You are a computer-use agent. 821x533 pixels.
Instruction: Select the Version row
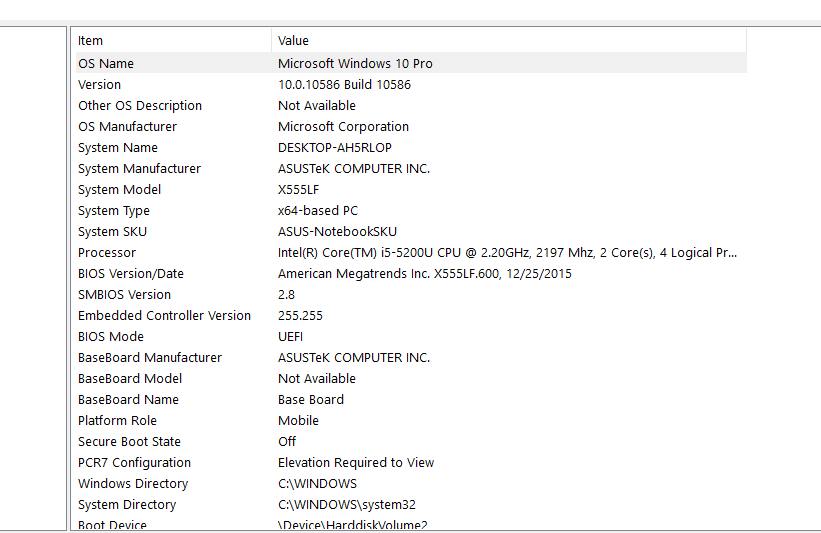[x=411, y=84]
